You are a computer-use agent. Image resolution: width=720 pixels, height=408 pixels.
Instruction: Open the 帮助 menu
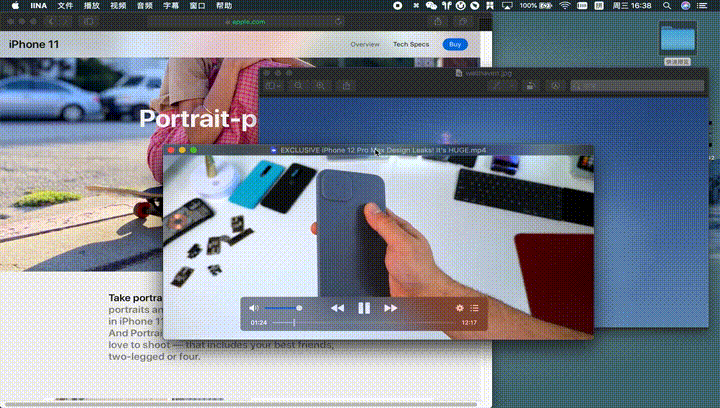(x=224, y=6)
